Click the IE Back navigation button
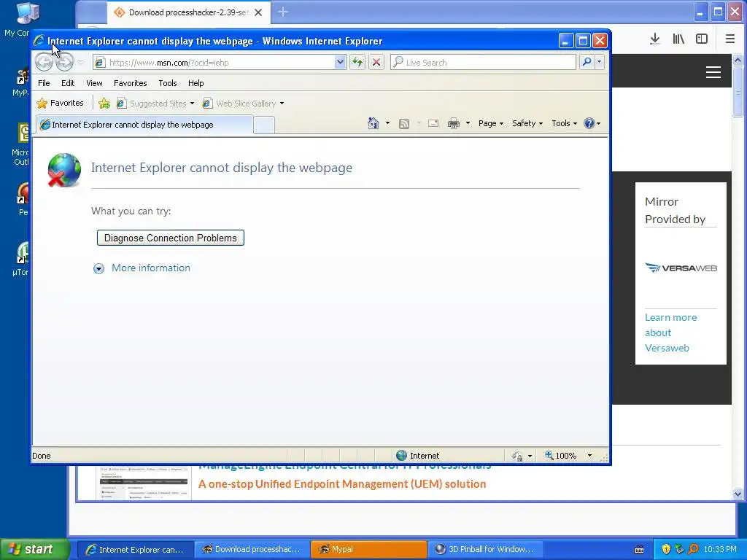The height and width of the screenshot is (560, 747). pos(44,63)
